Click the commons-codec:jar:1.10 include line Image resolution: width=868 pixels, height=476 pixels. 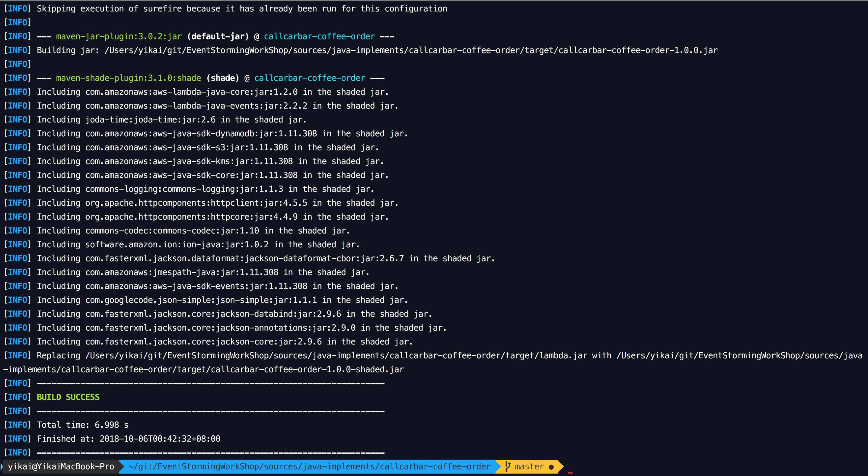click(x=193, y=231)
